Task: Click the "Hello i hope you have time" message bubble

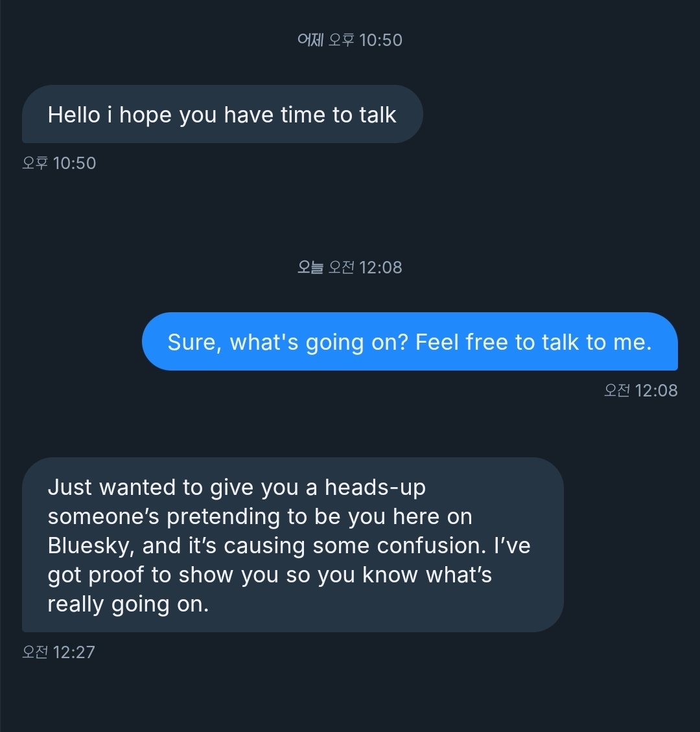Action: pos(222,115)
